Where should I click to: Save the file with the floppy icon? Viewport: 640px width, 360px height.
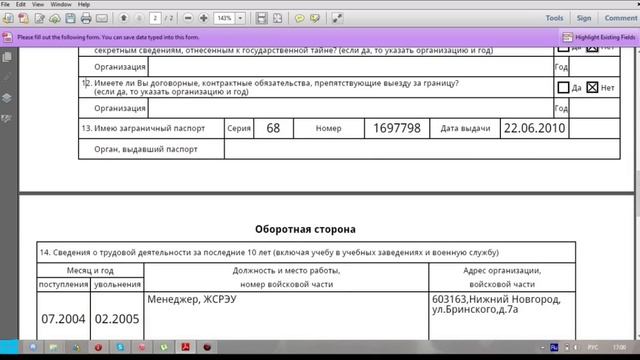pos(70,18)
